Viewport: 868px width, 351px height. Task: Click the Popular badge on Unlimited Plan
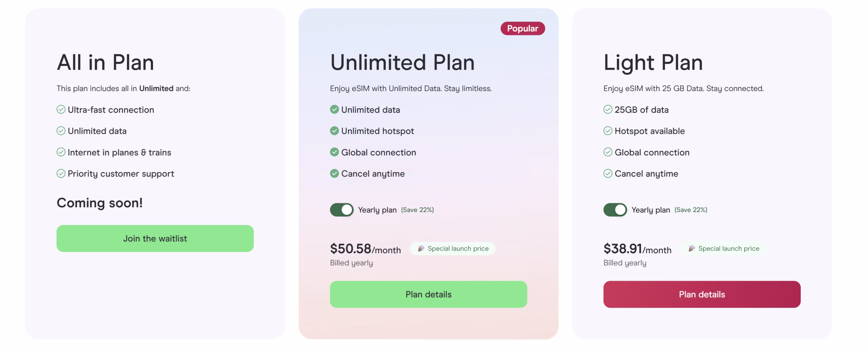tap(522, 28)
